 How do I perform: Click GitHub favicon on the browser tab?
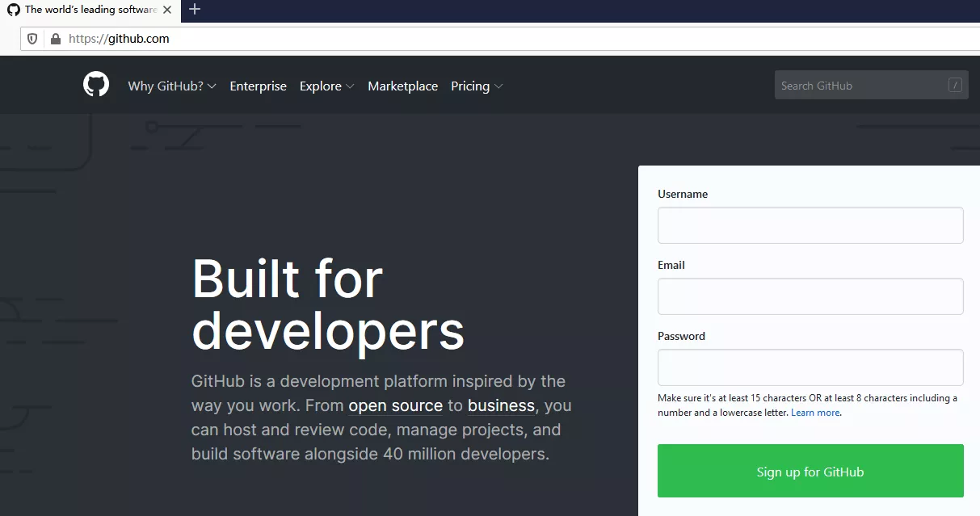point(13,10)
